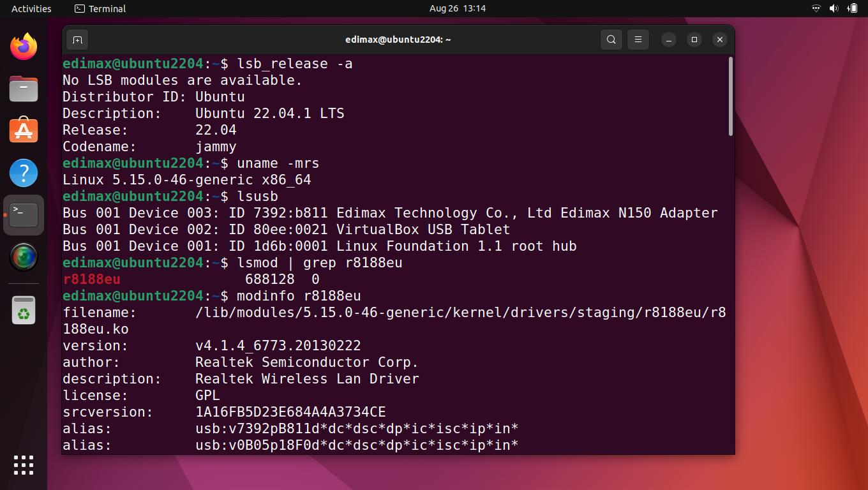Click the Terminal vertical scrollbar
The height and width of the screenshot is (490, 868).
click(731, 96)
